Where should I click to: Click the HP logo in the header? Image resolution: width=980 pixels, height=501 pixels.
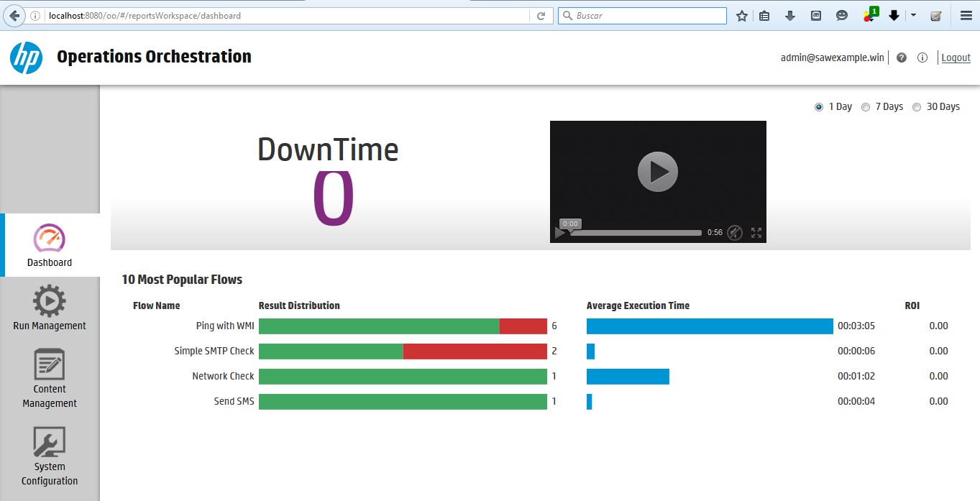(27, 58)
